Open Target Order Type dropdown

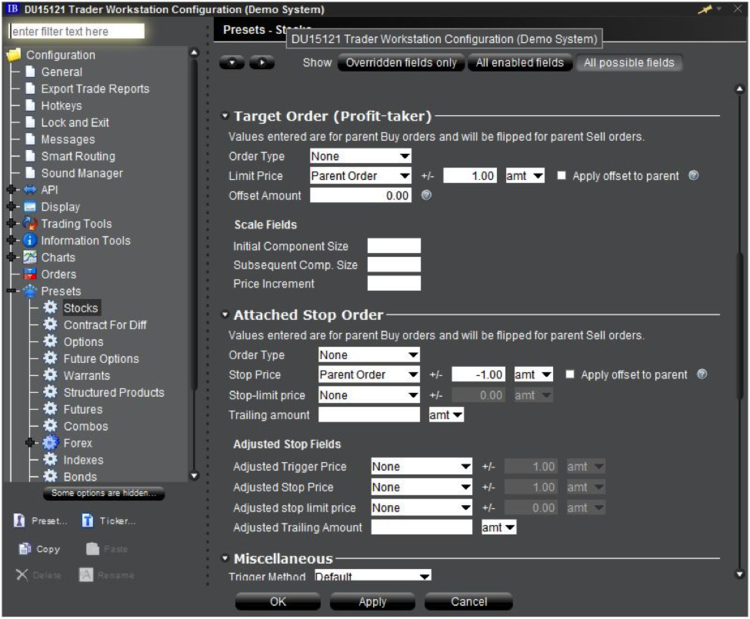pyautogui.click(x=361, y=156)
